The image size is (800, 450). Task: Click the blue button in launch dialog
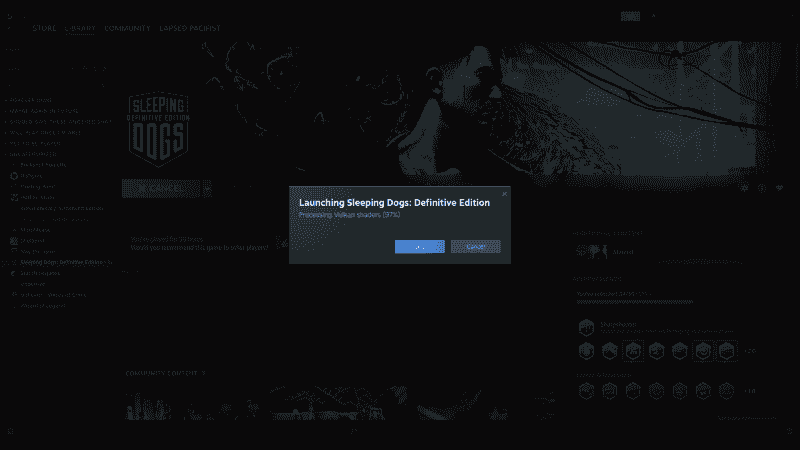[x=419, y=246]
